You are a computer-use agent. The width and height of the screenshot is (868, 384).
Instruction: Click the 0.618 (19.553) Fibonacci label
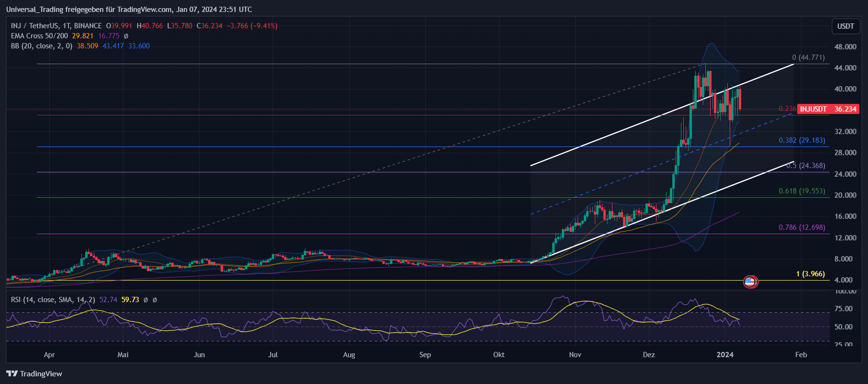click(801, 191)
